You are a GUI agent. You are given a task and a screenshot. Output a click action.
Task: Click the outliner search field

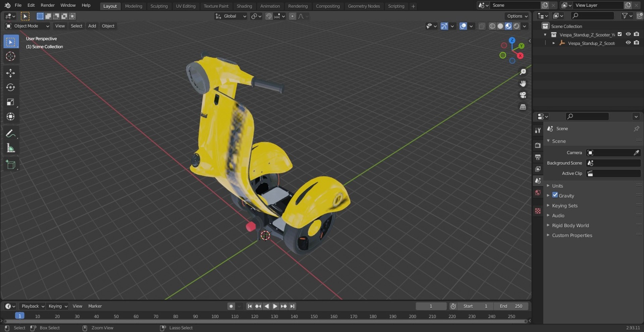[592, 15]
